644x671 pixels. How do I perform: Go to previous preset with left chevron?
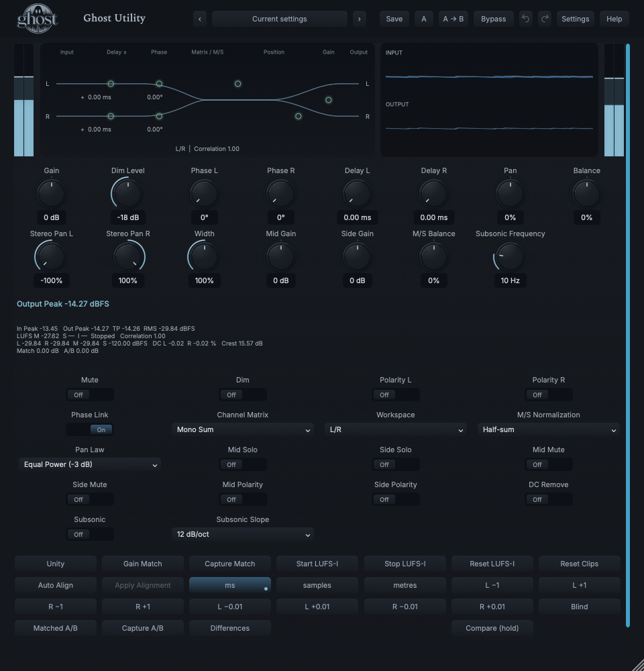200,19
